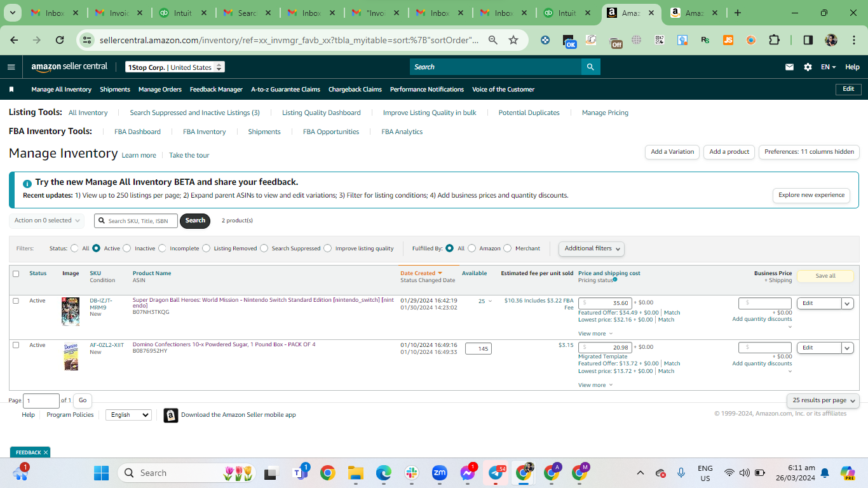Open Preferences: 11 columns hidden
Screen dimensions: 868x488
point(809,152)
